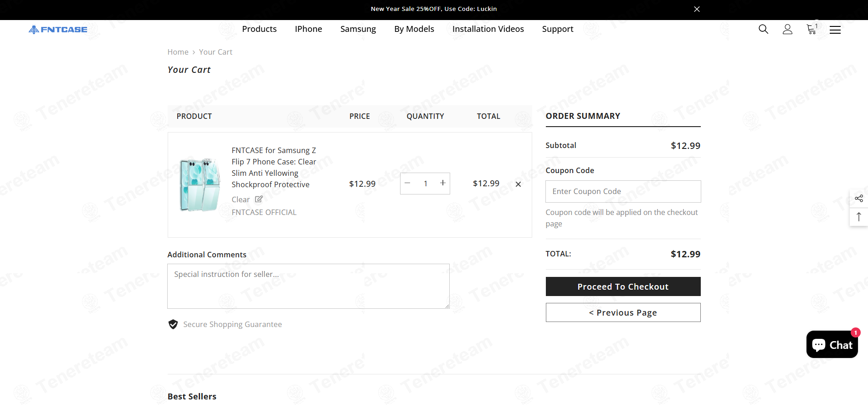The width and height of the screenshot is (868, 414).
Task: Open Installation Videos page
Action: click(x=488, y=29)
